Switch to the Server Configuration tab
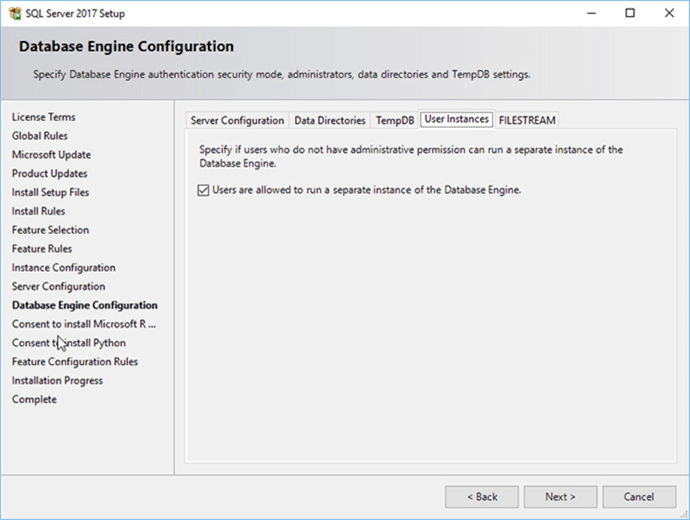Screen dimensions: 690x520 coord(237,120)
